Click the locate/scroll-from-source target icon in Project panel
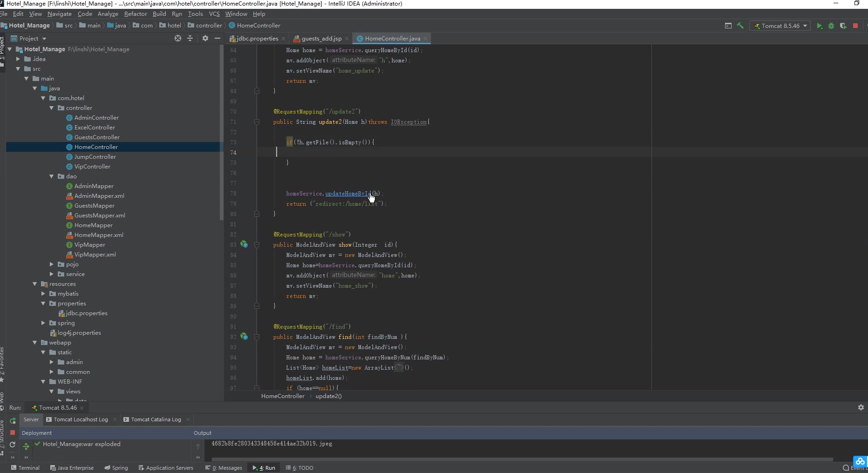 click(177, 38)
